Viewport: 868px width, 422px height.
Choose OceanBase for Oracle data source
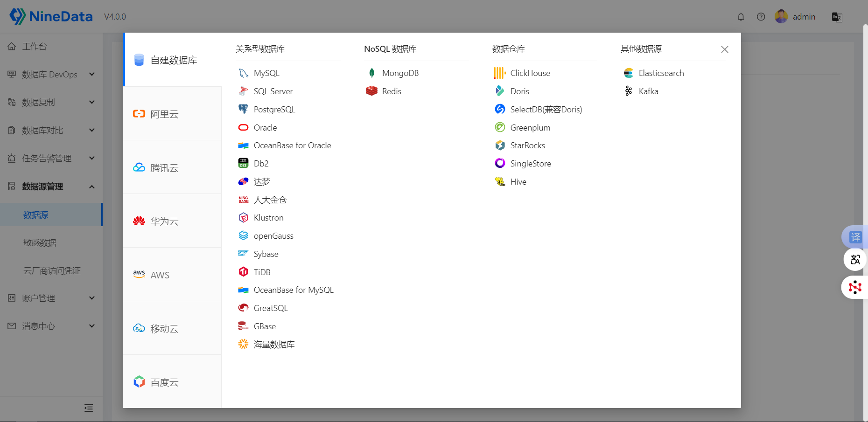(x=285, y=145)
